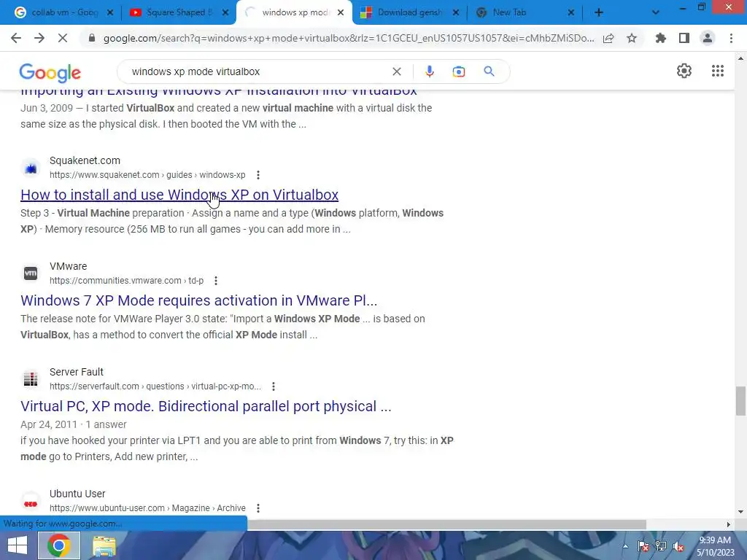
Task: Open Chrome three-dot menu
Action: coord(731,38)
